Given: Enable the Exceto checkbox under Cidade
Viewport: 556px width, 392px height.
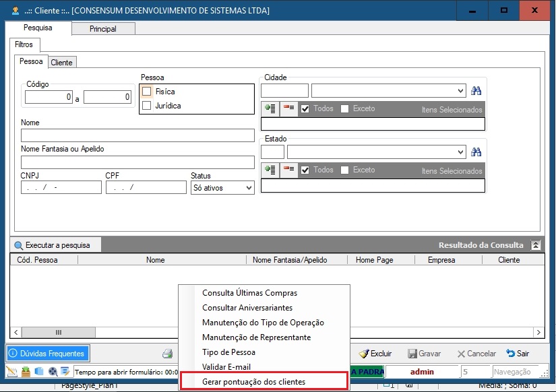Looking at the screenshot, I should 345,108.
